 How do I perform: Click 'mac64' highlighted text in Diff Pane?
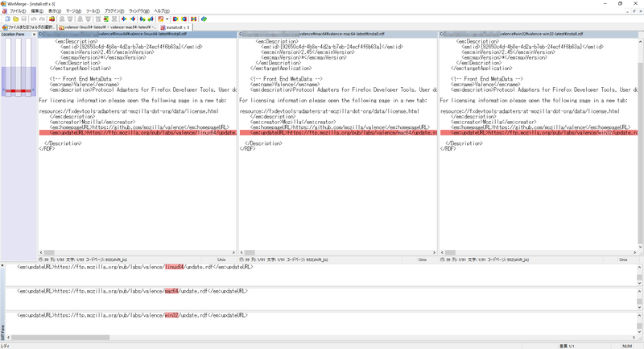pyautogui.click(x=171, y=291)
